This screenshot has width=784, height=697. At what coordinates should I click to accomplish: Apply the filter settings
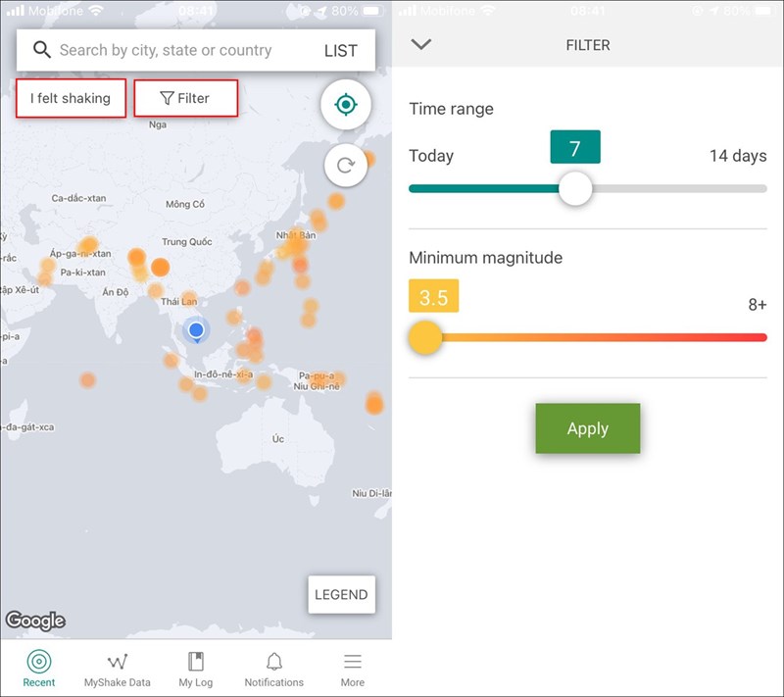click(x=587, y=428)
